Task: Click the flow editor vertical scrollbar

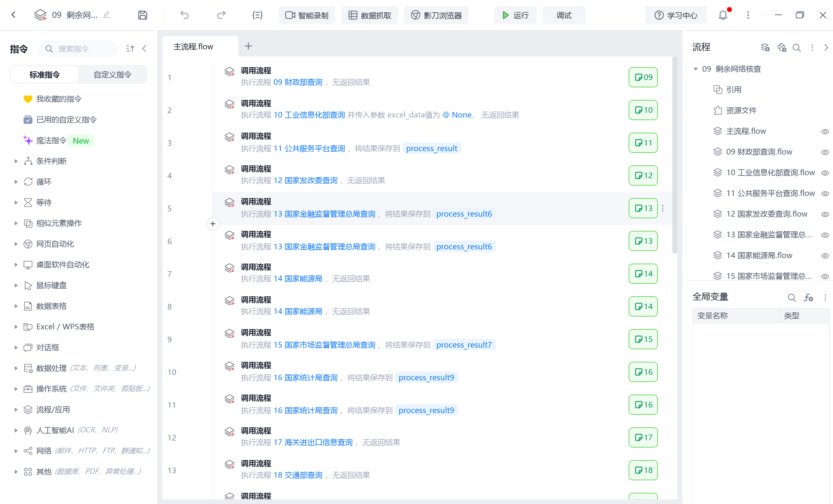Action: click(675, 156)
